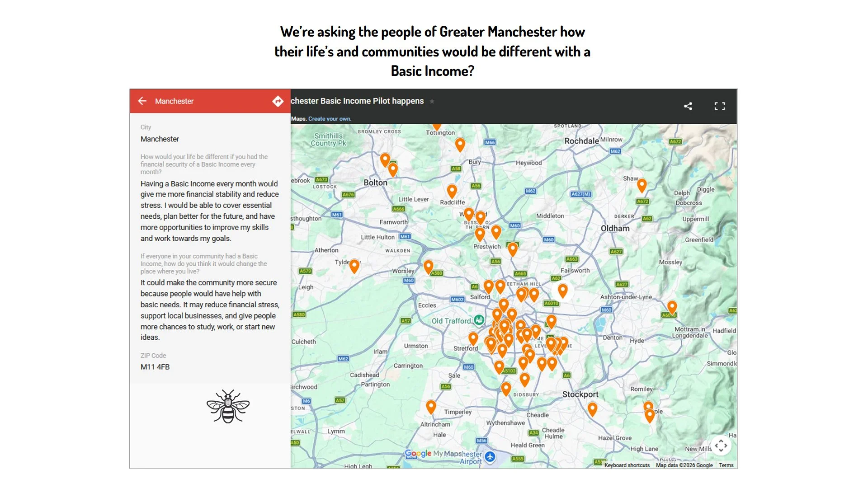The image size is (868, 488).
Task: Click the A5103 road shield
Action: tap(509, 371)
